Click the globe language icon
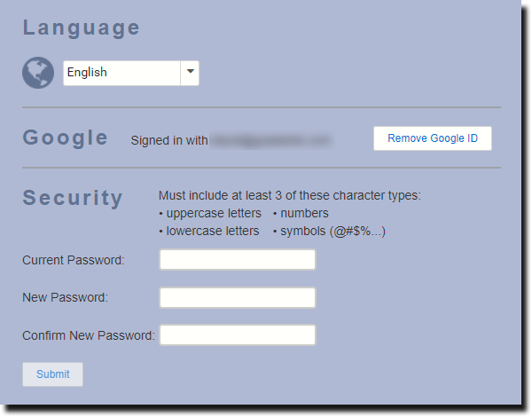532x417 pixels. (x=38, y=73)
